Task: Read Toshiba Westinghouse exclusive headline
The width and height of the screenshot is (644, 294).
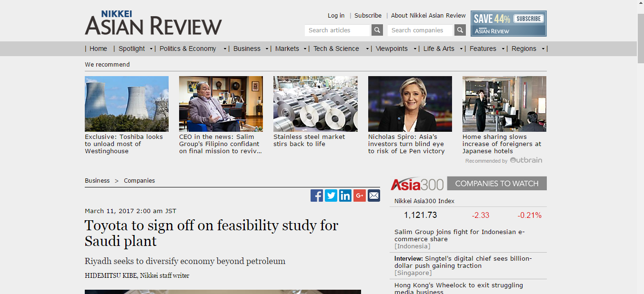Action: coord(124,144)
